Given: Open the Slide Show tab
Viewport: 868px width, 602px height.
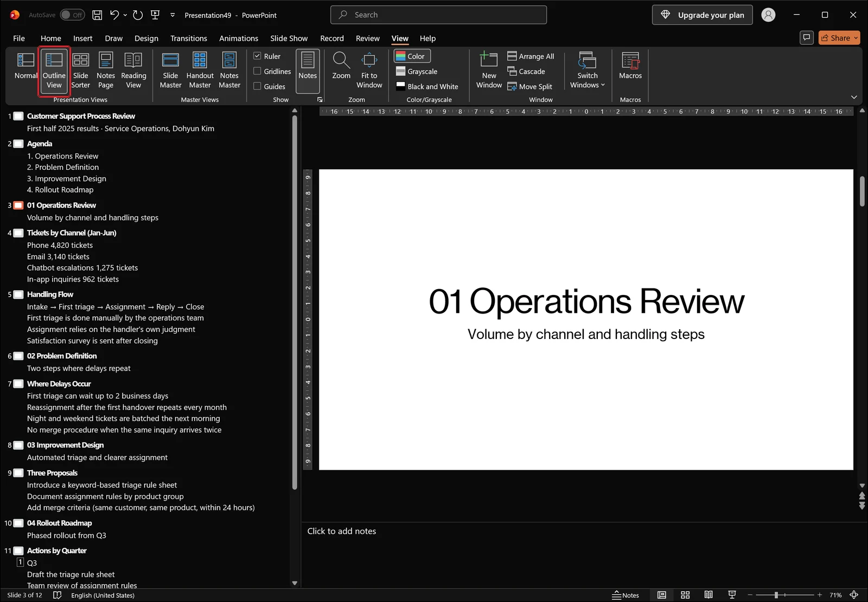Looking at the screenshot, I should (x=289, y=38).
